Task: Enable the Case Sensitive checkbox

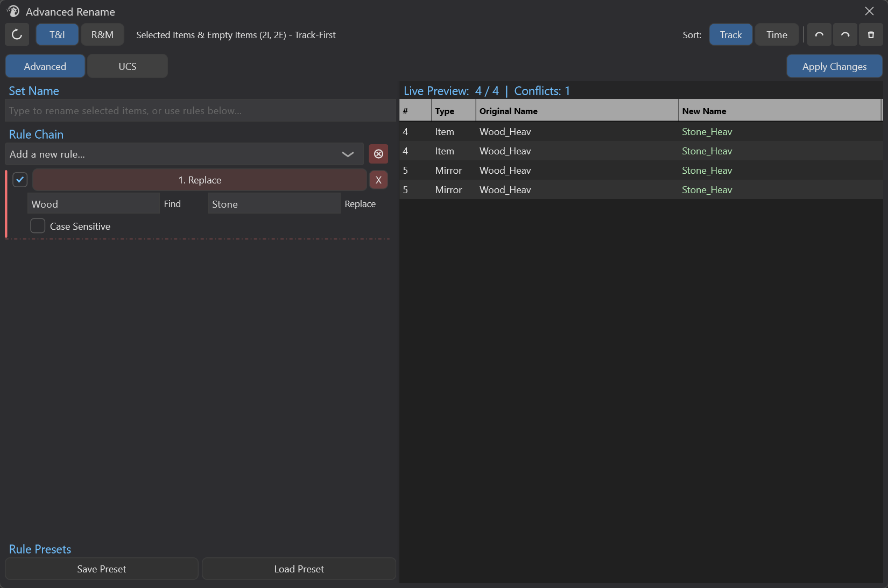Action: (38, 226)
